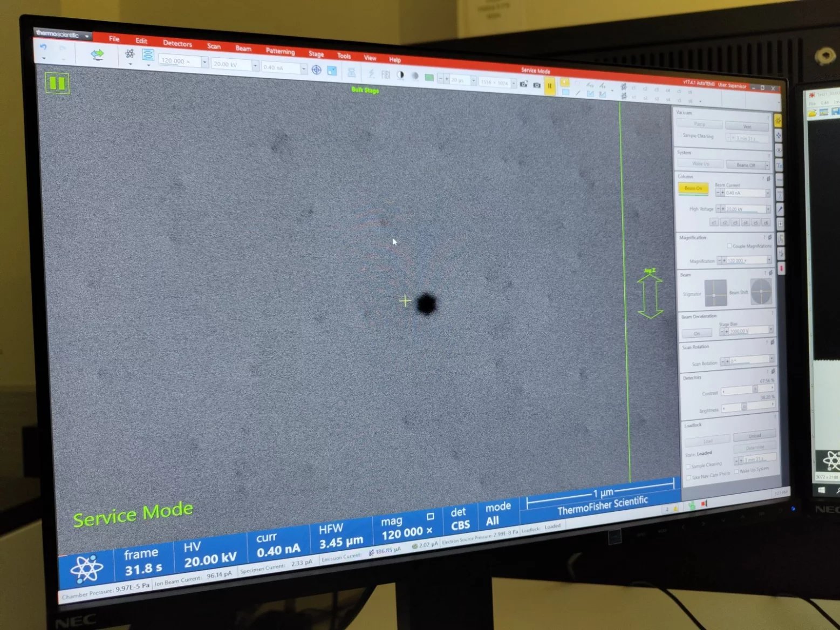Click the yellow pause scanning toolbar button
840x630 pixels.
point(550,86)
